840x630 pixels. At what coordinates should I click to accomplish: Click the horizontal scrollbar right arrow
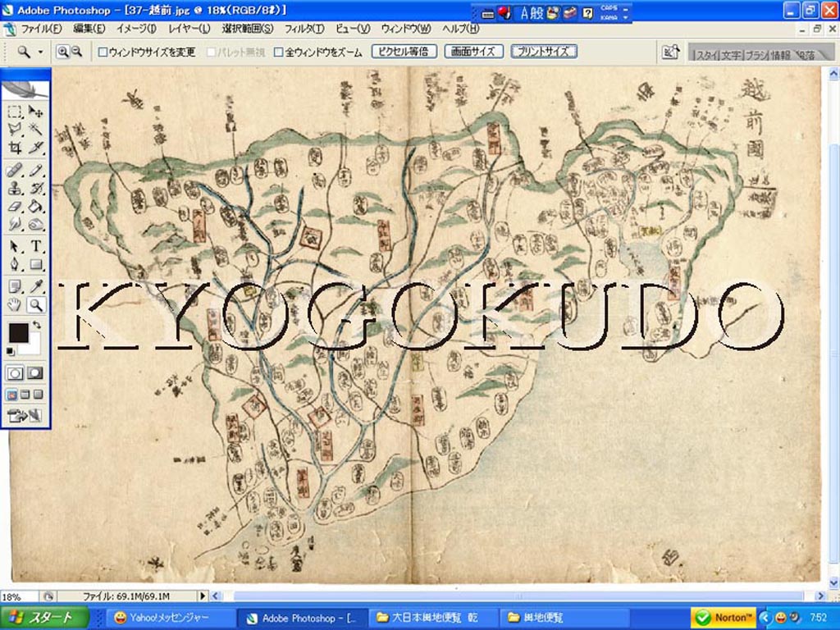coord(820,596)
